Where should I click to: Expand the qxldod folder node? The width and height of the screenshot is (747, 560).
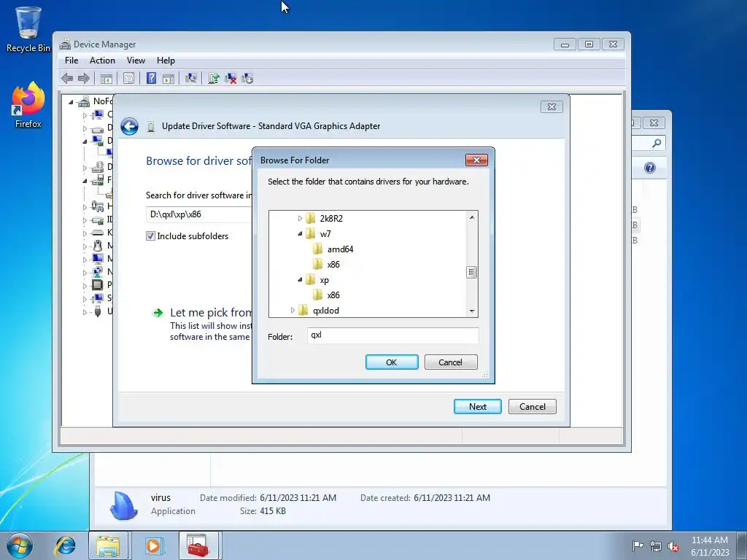coord(293,311)
